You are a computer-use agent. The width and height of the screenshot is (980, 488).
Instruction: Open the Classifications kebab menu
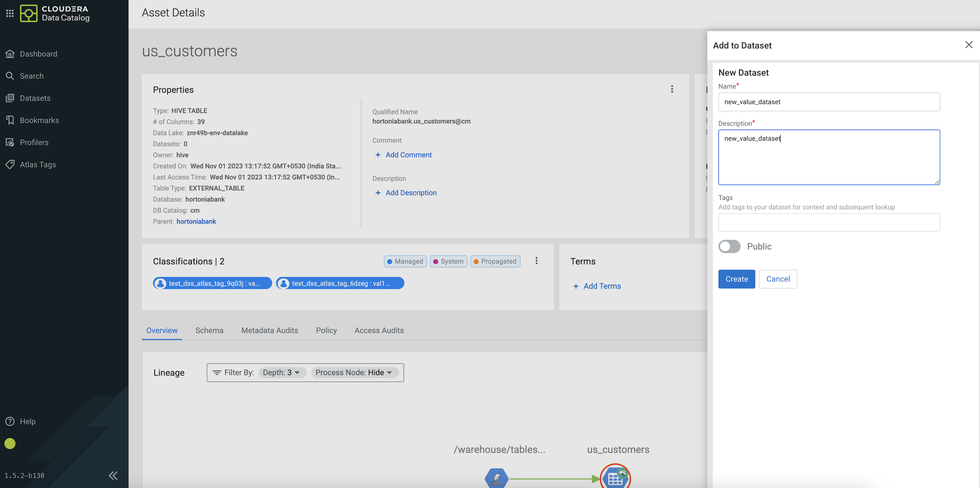[536, 261]
